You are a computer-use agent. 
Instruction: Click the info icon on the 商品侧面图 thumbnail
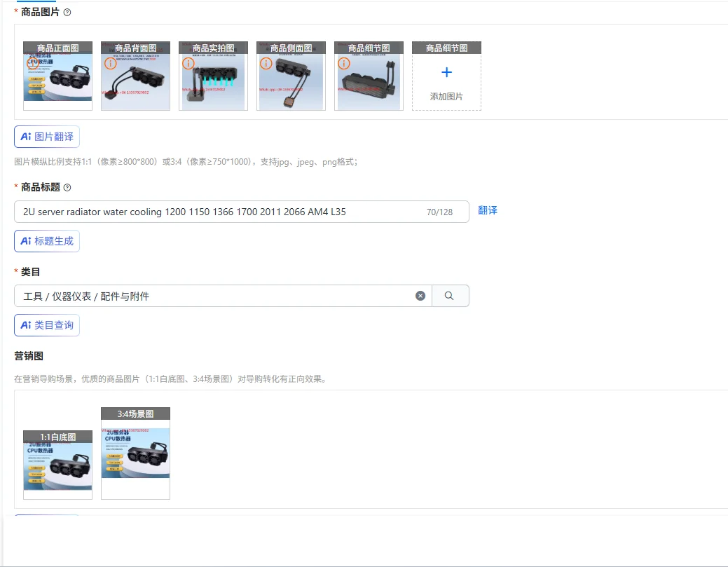coord(266,63)
